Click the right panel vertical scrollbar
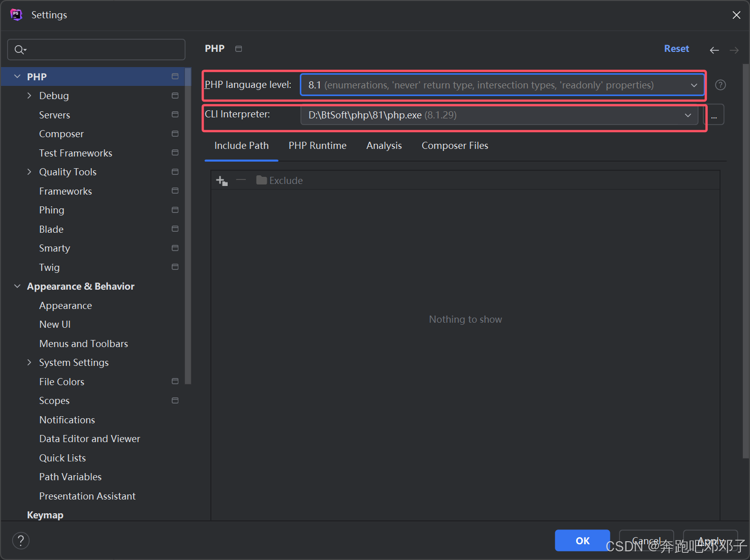 tap(745, 262)
